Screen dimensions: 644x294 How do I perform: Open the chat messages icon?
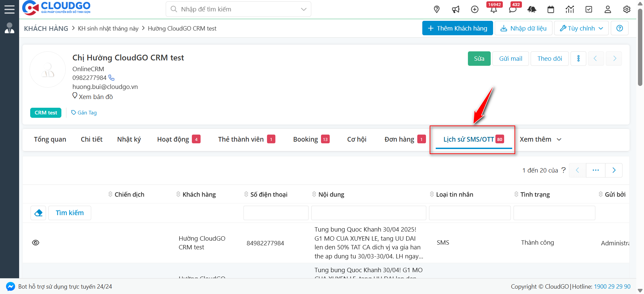[513, 10]
